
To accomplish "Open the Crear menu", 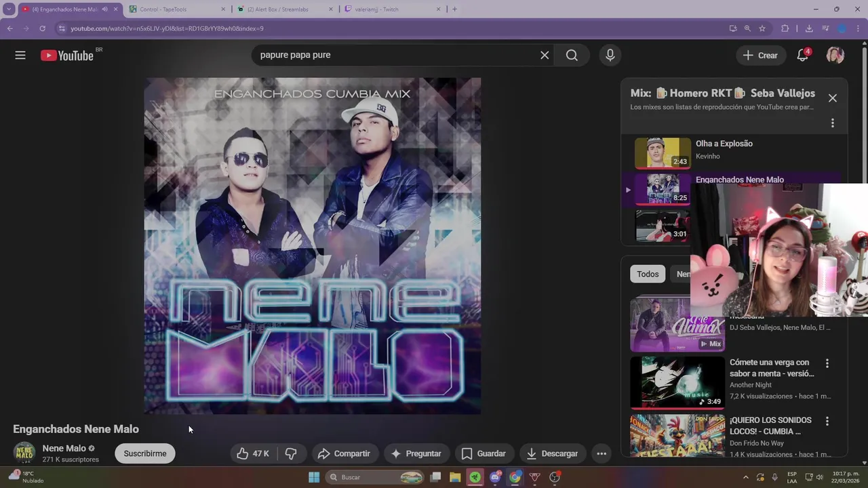I will pos(760,56).
